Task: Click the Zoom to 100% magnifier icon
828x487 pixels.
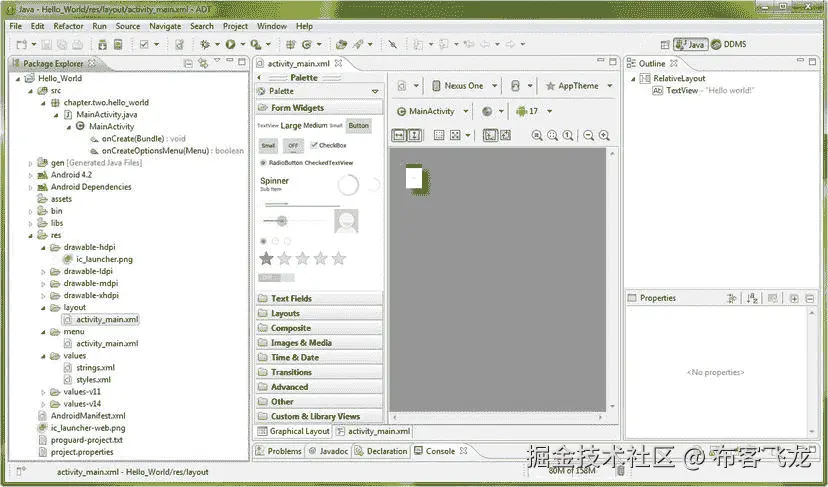Action: click(568, 135)
